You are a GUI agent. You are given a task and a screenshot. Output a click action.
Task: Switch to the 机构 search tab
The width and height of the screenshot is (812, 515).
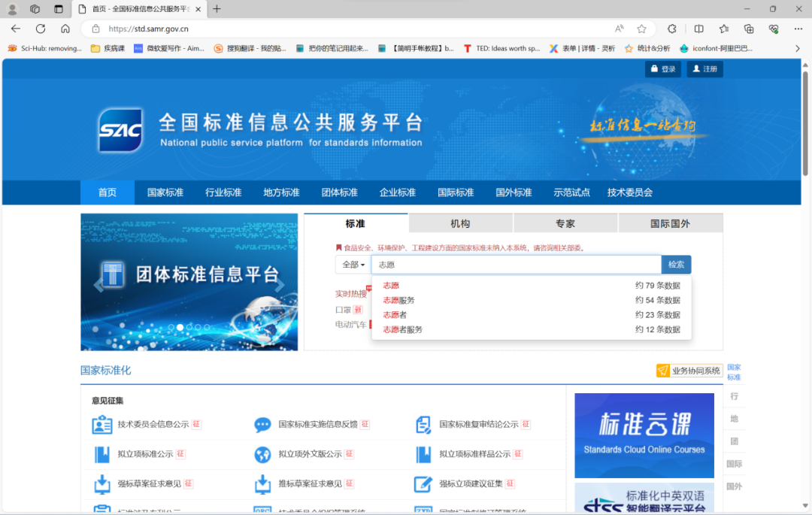(x=460, y=223)
